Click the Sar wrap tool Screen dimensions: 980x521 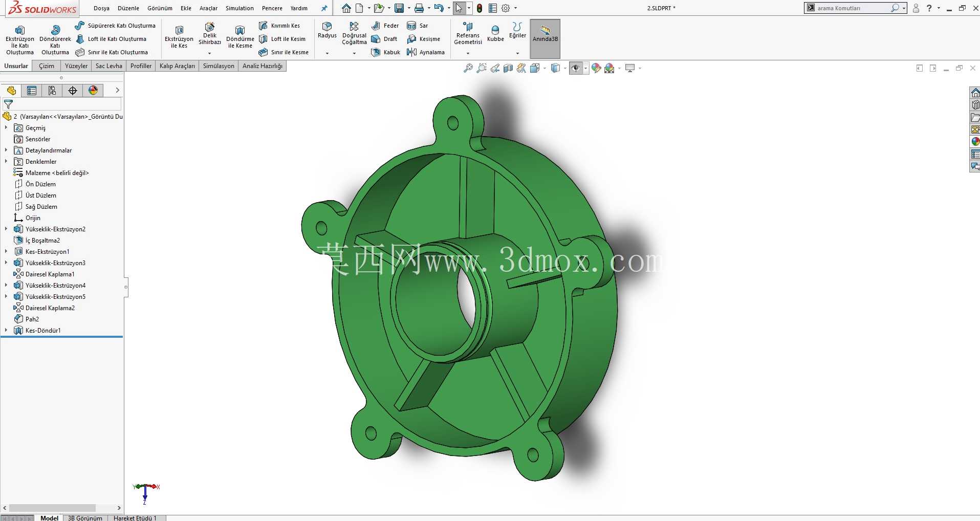tap(418, 26)
